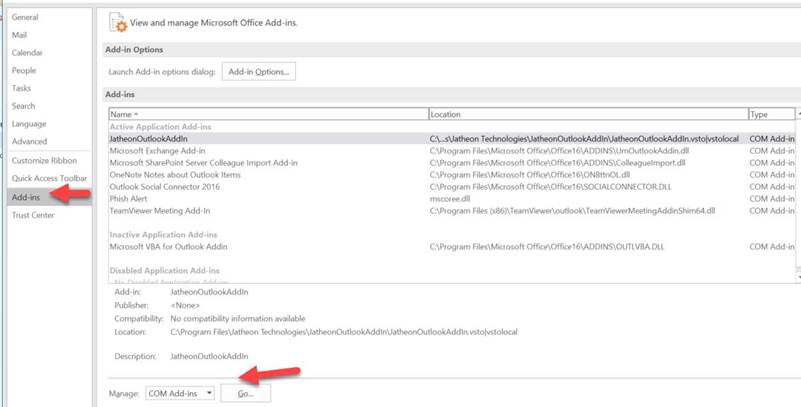
Task: Select Language options category
Action: click(x=29, y=124)
